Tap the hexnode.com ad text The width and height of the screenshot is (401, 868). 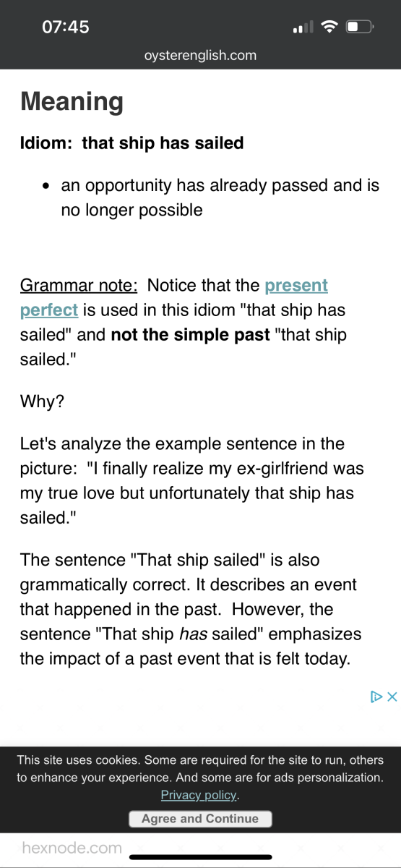click(x=72, y=848)
